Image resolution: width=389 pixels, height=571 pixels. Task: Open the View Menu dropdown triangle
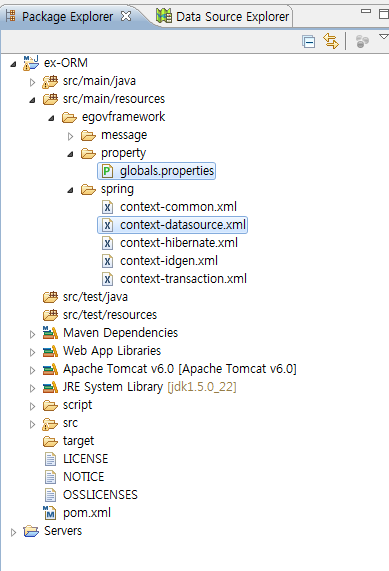384,37
